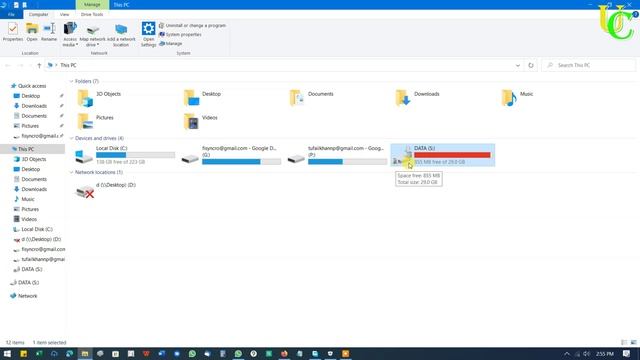The image size is (640, 360).
Task: Click the DATA (S:) red usage bar
Action: pyautogui.click(x=452, y=155)
